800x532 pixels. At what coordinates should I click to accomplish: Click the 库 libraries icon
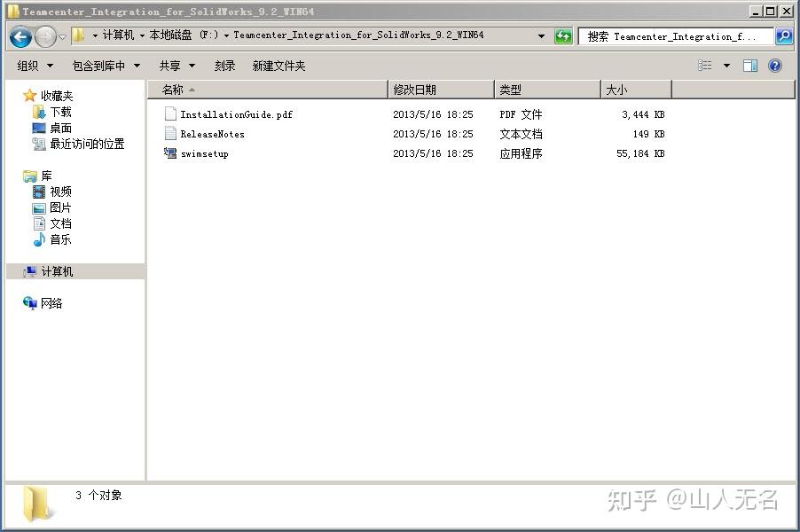pyautogui.click(x=30, y=176)
